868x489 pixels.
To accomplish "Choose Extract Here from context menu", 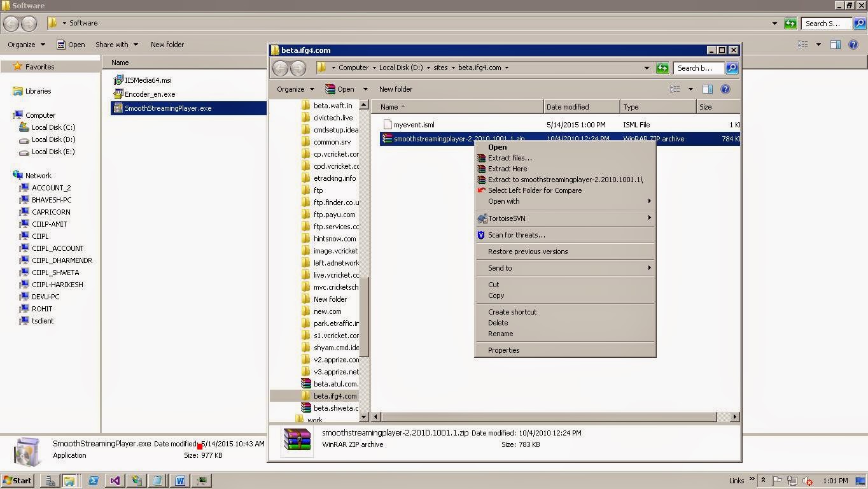I will tap(507, 169).
